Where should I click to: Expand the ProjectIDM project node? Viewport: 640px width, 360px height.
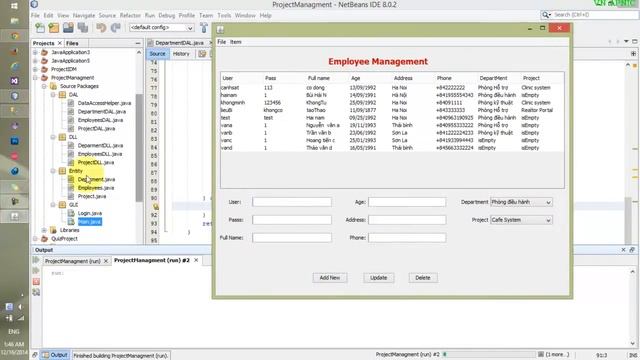pos(36,69)
